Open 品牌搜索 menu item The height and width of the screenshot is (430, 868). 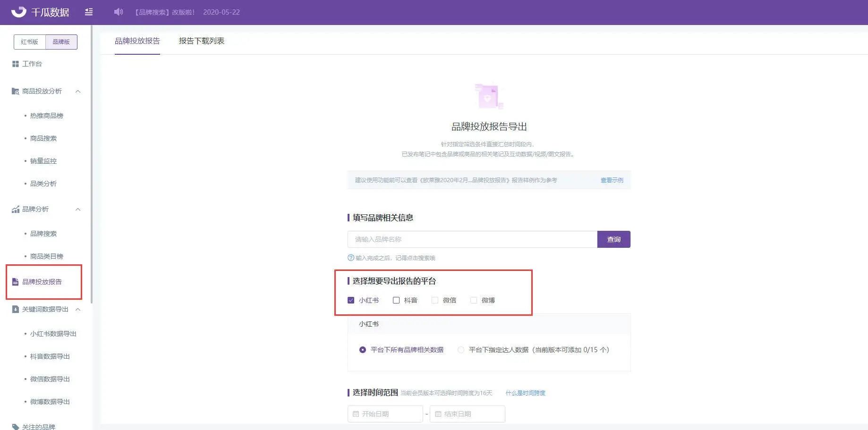43,234
